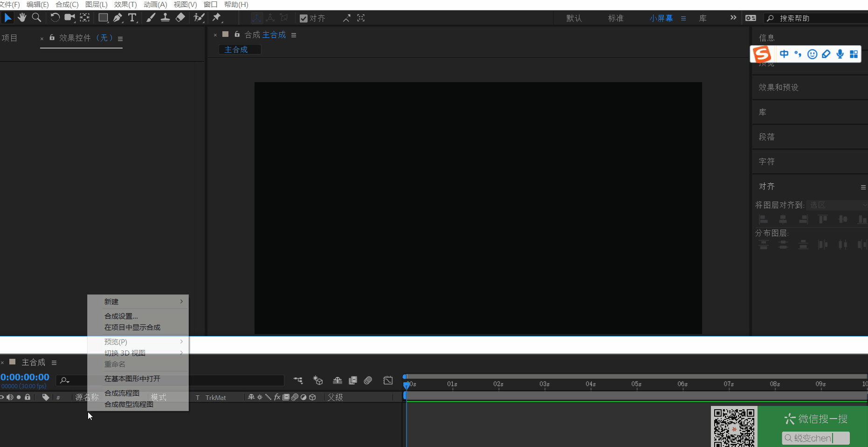Expand the 新建 submenu in context menu
The image size is (868, 447).
[138, 301]
